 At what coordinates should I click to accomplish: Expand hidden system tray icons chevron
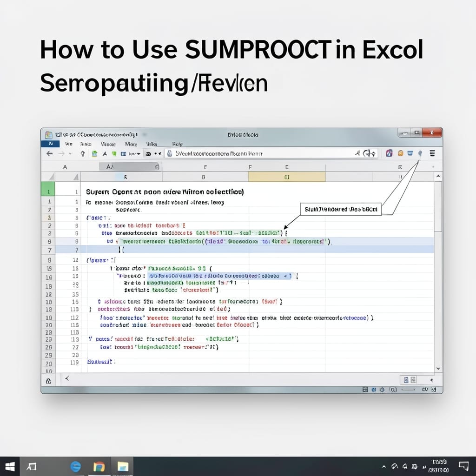point(384,466)
